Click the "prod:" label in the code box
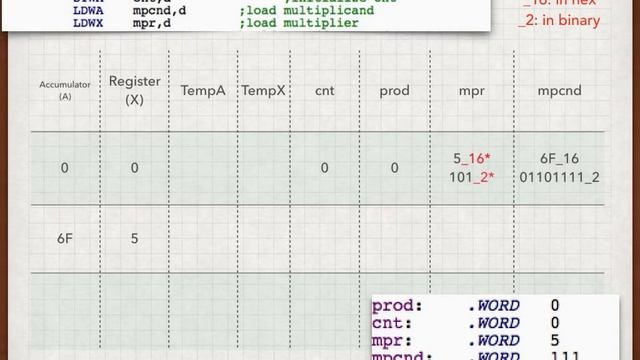This screenshot has width=640, height=360. coord(397,305)
